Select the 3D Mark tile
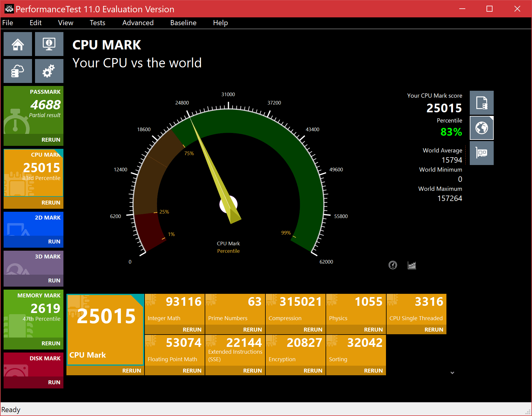The image size is (532, 416). tap(34, 263)
